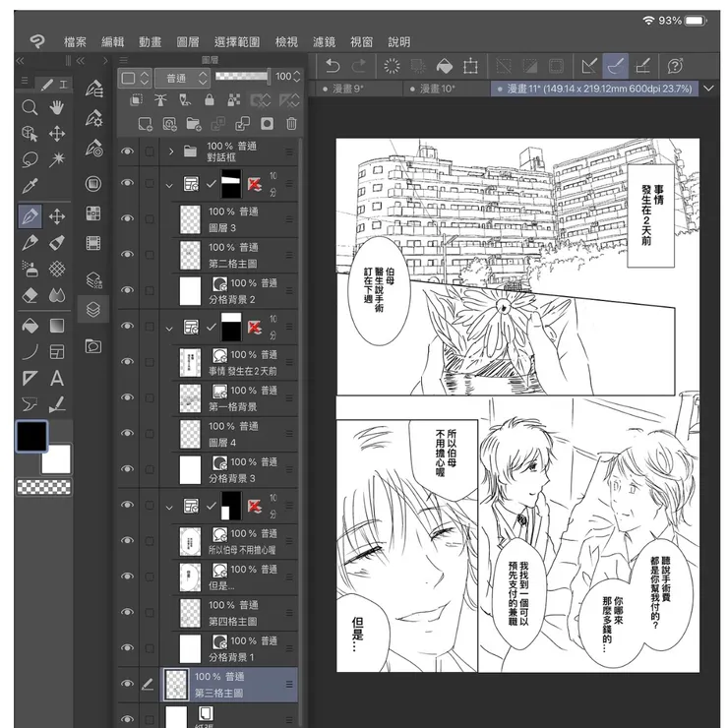Select the Move layer tool
Viewport: 728px width, 728px height.
click(x=57, y=134)
